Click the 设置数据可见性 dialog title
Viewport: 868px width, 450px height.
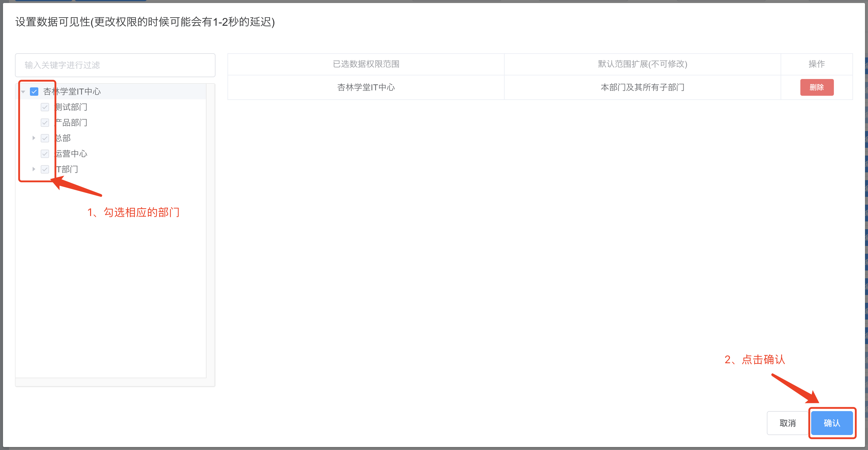pos(145,22)
